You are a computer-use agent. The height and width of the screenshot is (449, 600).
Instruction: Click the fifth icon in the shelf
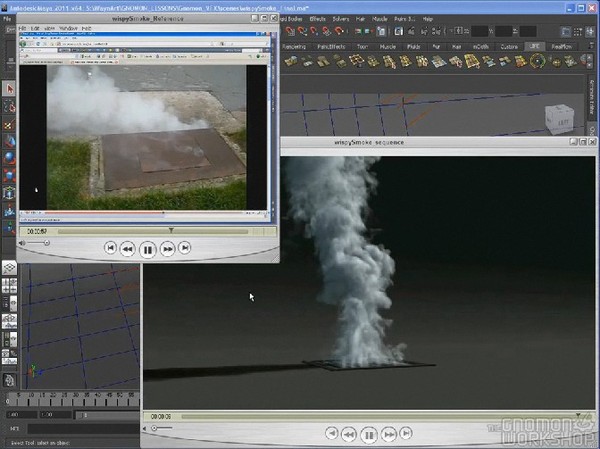(x=357, y=61)
